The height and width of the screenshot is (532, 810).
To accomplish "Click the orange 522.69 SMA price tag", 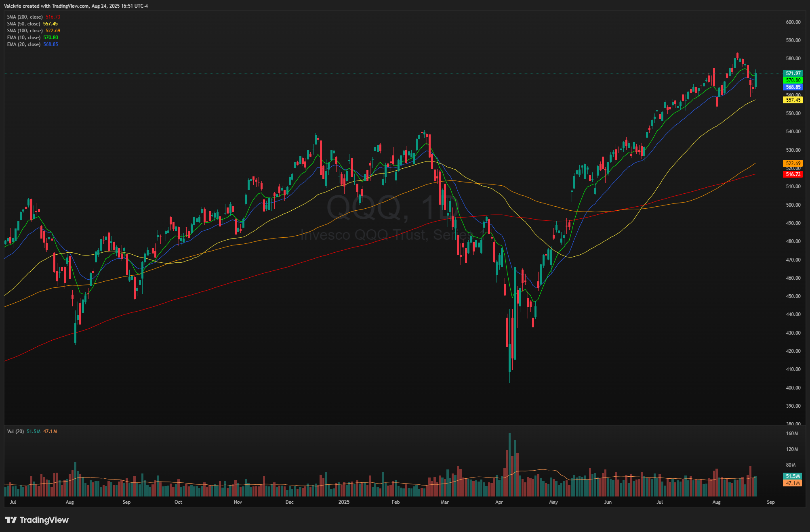I will (x=793, y=163).
